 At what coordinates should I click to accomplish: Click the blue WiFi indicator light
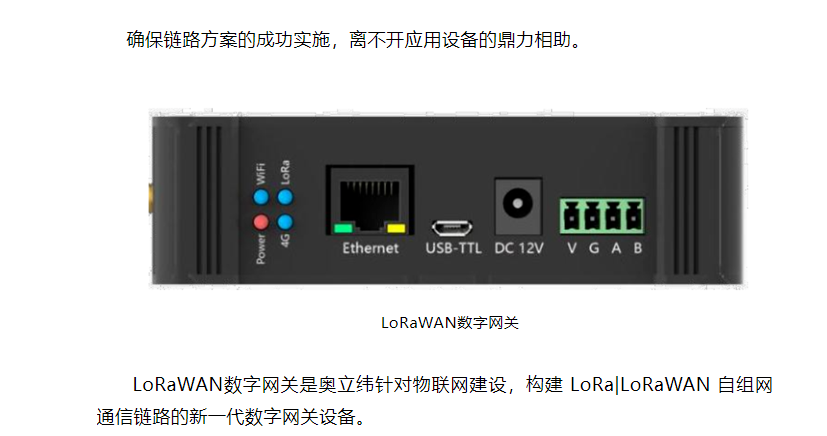click(261, 198)
